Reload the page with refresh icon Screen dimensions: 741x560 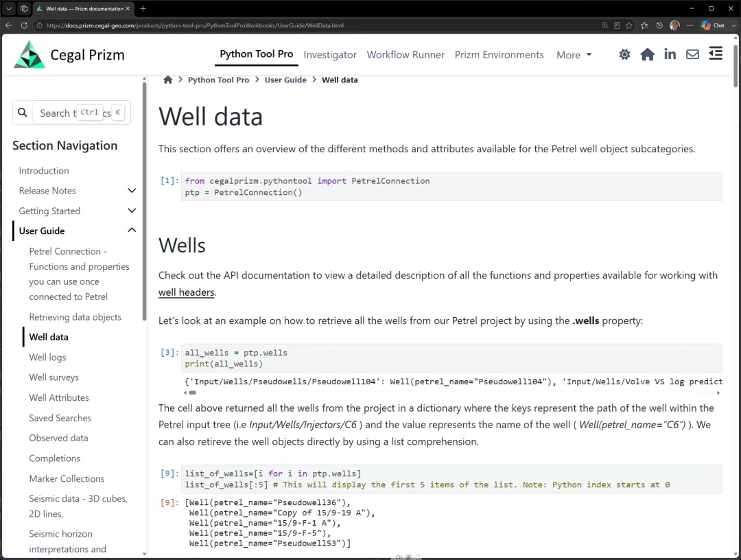[x=23, y=25]
